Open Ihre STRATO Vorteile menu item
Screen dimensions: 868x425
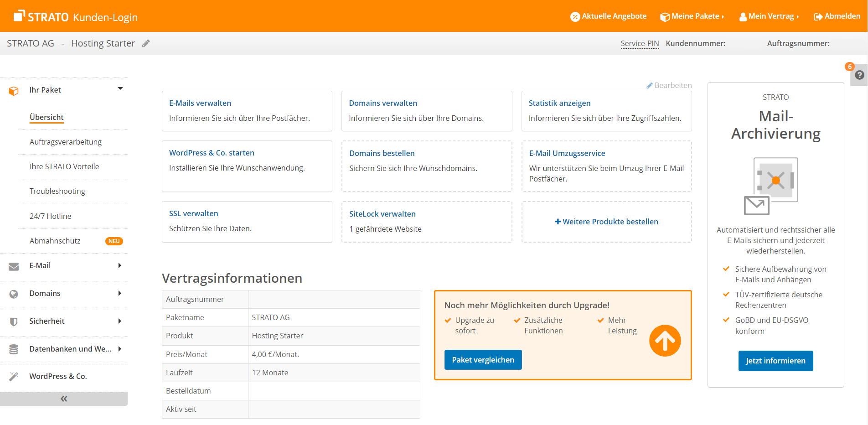point(64,166)
